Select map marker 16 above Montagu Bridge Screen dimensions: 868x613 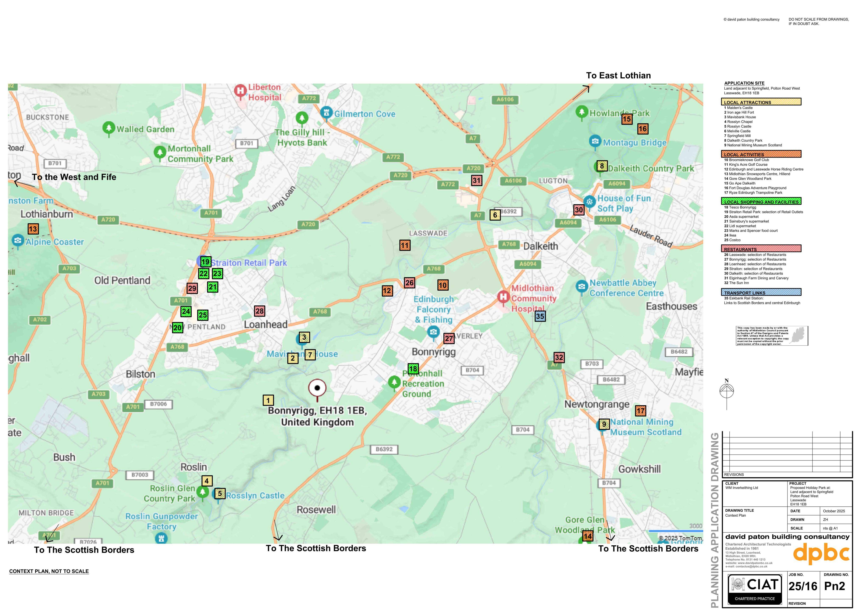coord(643,129)
